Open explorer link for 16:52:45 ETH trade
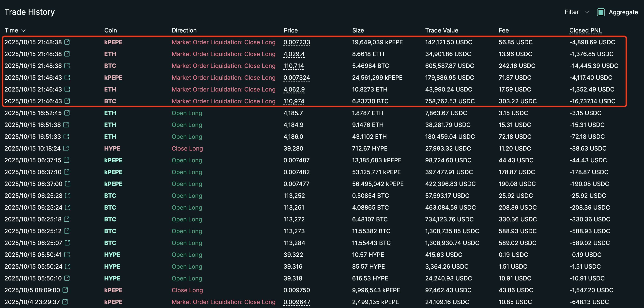Image resolution: width=644 pixels, height=308 pixels. pyautogui.click(x=67, y=113)
